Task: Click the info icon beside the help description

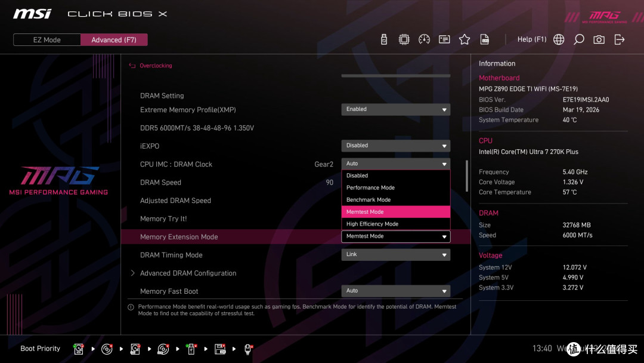Action: tap(131, 307)
